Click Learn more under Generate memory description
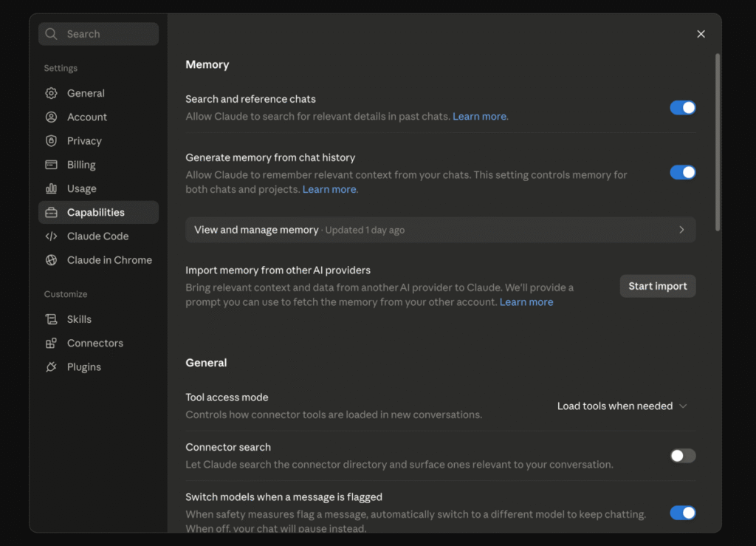This screenshot has height=546, width=756. [329, 190]
